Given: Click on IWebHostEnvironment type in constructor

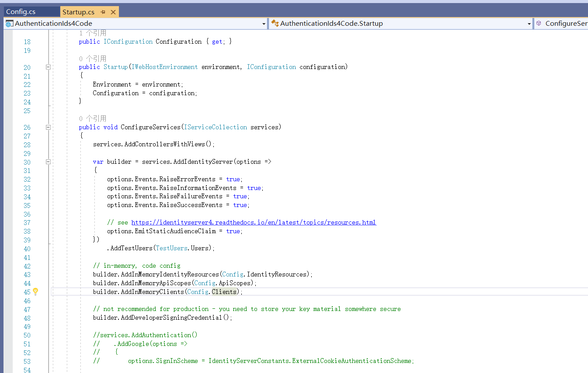Looking at the screenshot, I should [x=164, y=67].
